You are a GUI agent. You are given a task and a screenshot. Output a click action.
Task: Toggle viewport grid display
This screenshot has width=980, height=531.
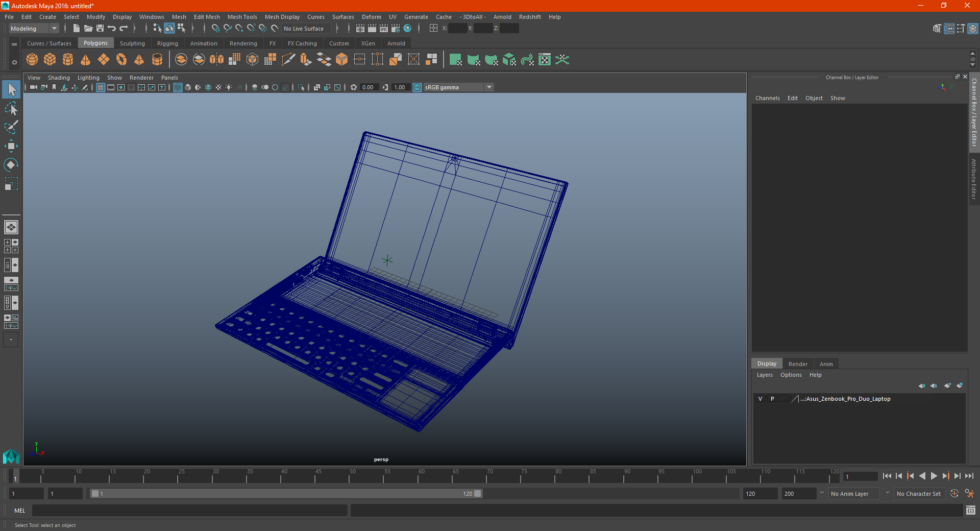pyautogui.click(x=101, y=87)
